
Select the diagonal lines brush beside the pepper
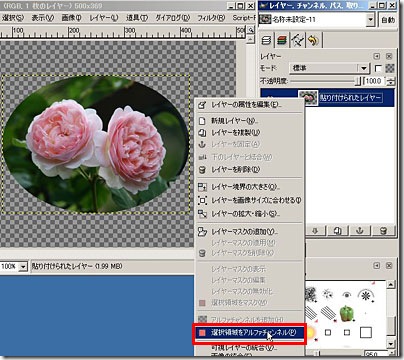click(328, 313)
